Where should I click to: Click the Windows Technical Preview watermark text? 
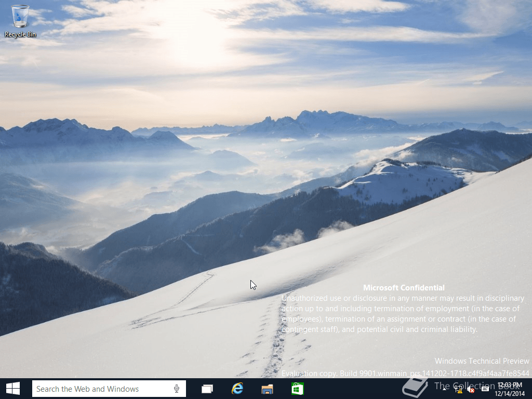pos(482,361)
